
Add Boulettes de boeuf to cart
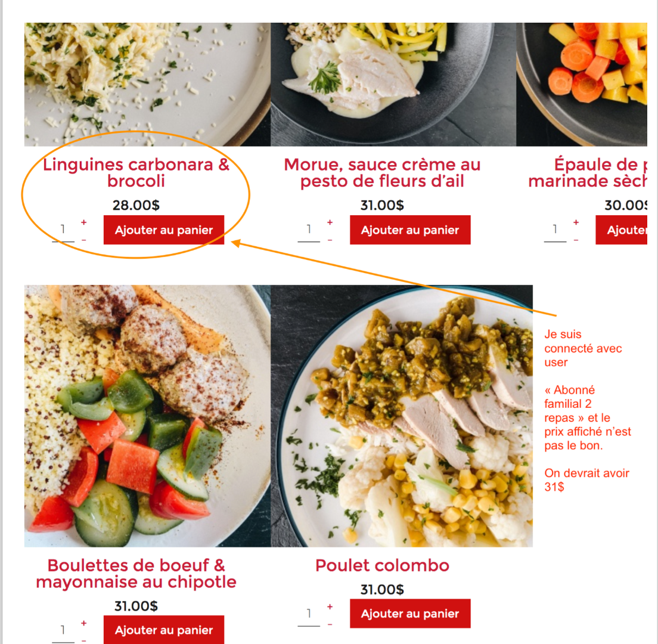tap(164, 630)
